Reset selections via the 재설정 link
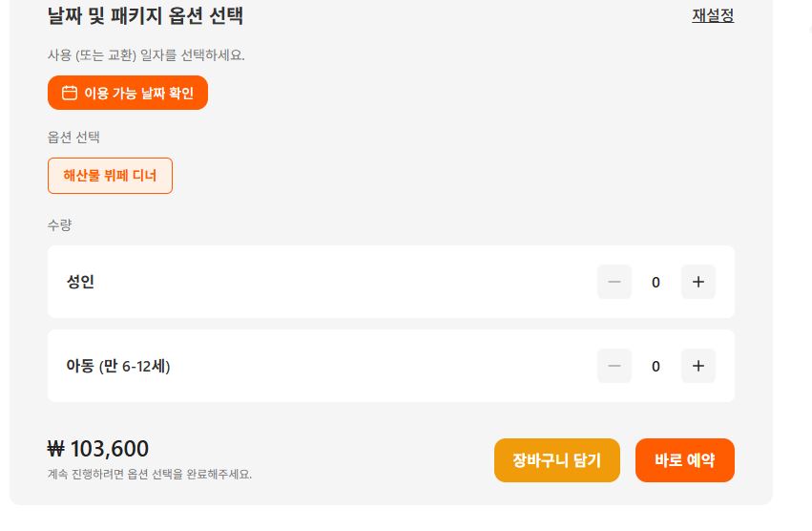This screenshot has height=531, width=812. pyautogui.click(x=713, y=15)
